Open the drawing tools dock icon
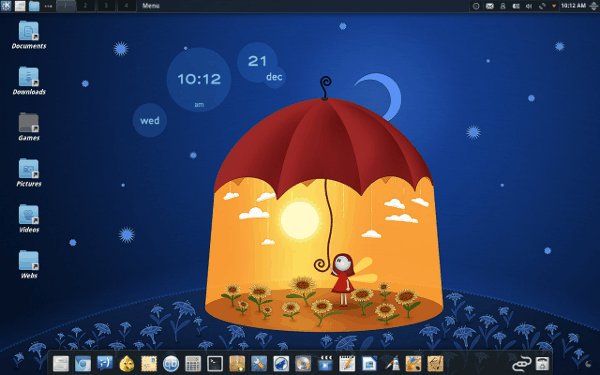This screenshot has width=600, height=375. [x=435, y=364]
